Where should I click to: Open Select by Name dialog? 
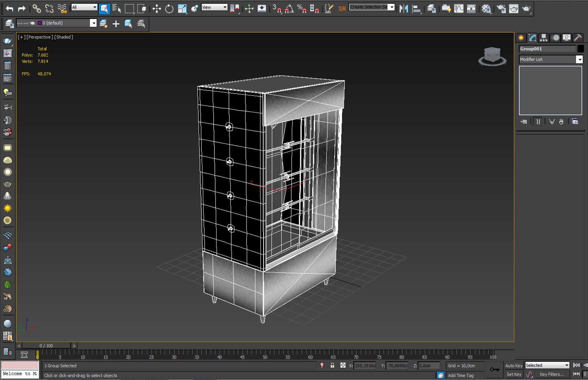pos(117,8)
